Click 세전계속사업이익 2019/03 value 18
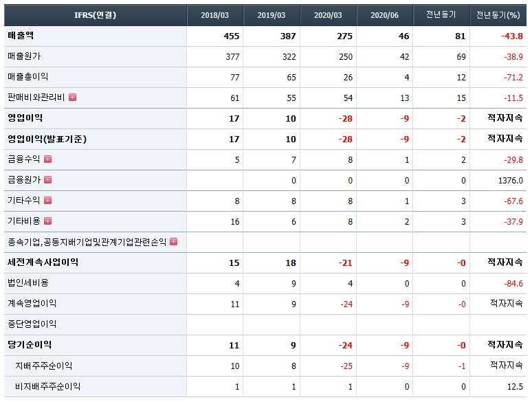The height and width of the screenshot is (402, 532). [x=291, y=263]
